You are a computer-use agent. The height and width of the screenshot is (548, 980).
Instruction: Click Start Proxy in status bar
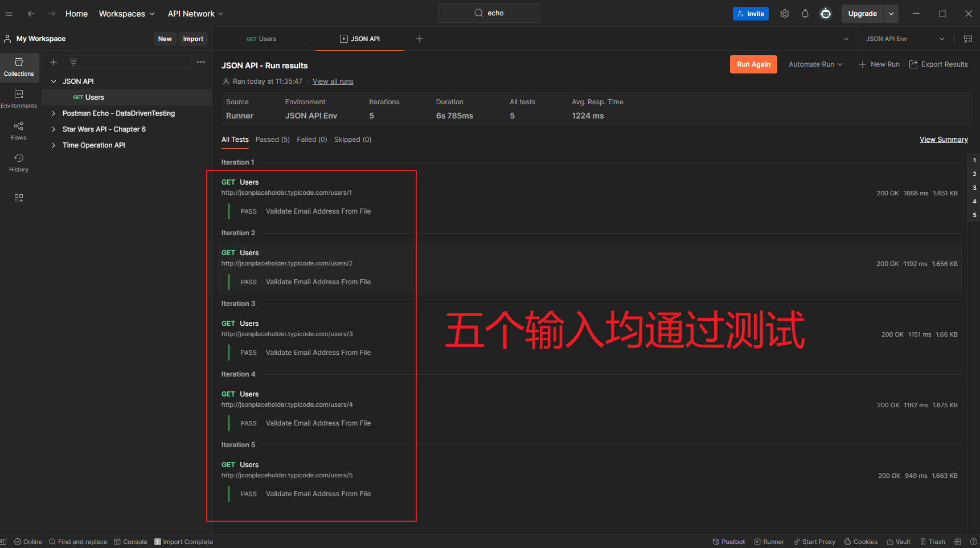814,542
